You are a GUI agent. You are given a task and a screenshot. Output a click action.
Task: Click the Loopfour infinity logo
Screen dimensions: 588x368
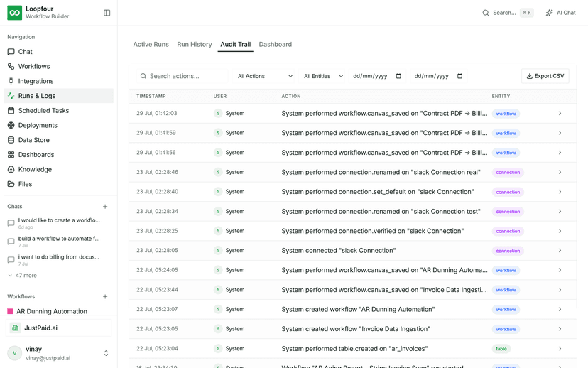pos(15,13)
